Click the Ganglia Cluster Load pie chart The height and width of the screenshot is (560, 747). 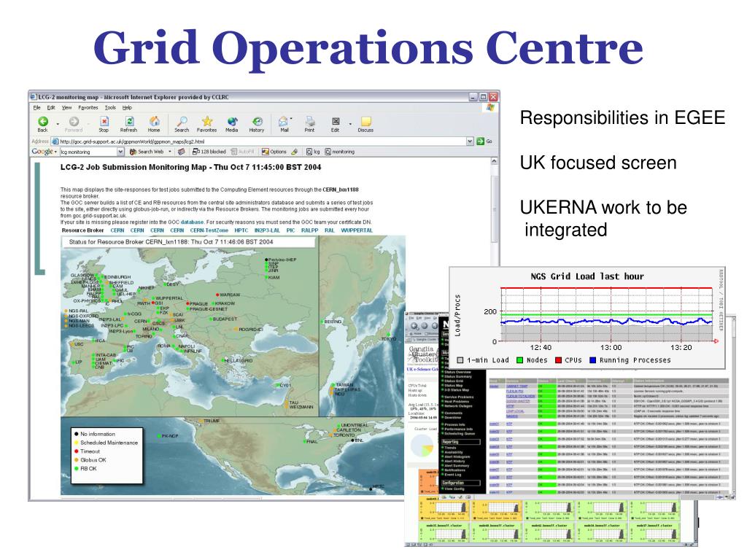point(422,446)
